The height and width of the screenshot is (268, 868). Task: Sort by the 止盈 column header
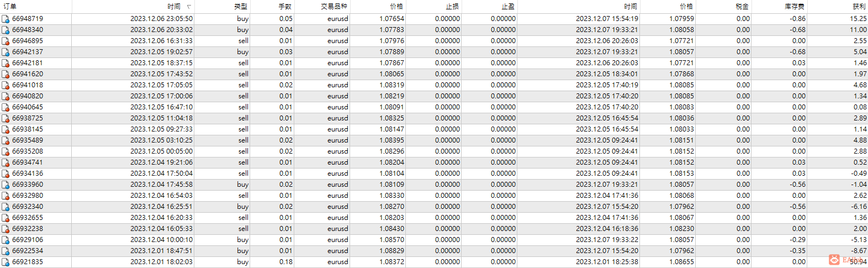click(509, 7)
